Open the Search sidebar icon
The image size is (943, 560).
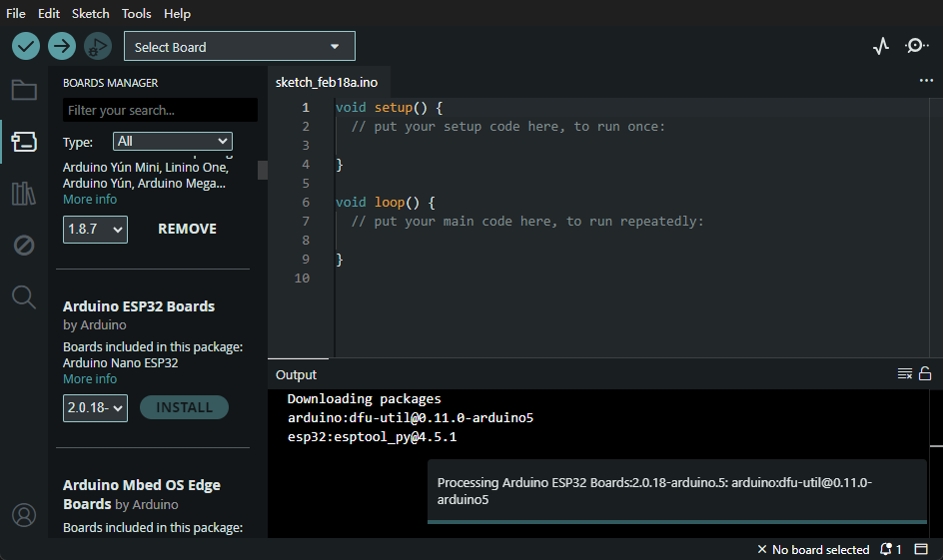pyautogui.click(x=24, y=296)
